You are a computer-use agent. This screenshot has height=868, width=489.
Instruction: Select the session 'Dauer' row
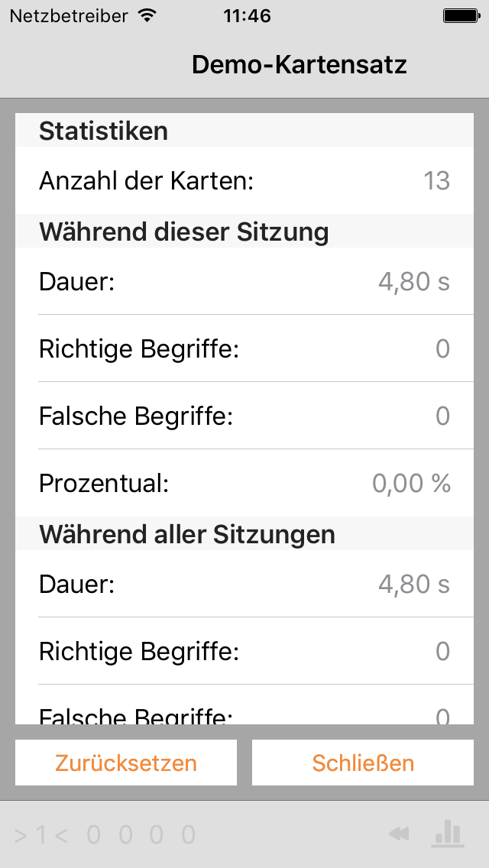244,281
